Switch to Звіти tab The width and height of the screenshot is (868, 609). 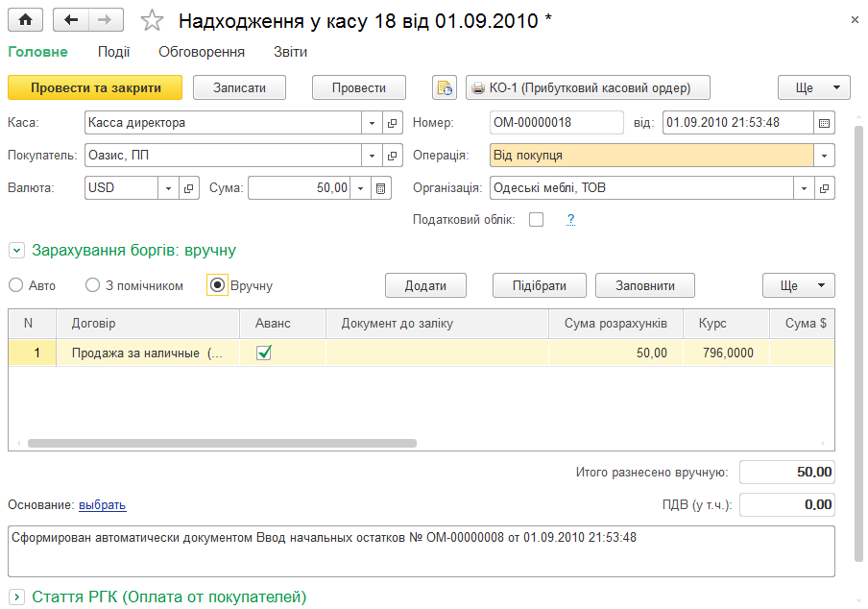pyautogui.click(x=290, y=52)
